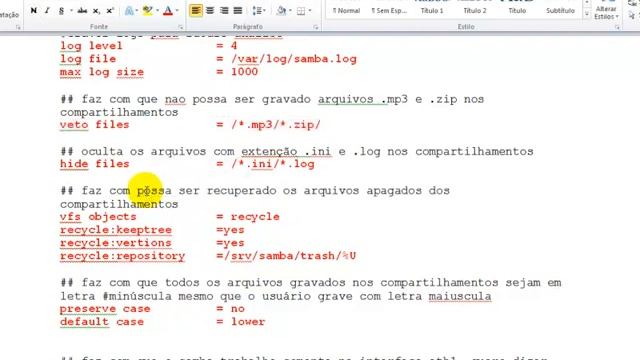Click underlined word 'extenção .ini'

click(286, 151)
